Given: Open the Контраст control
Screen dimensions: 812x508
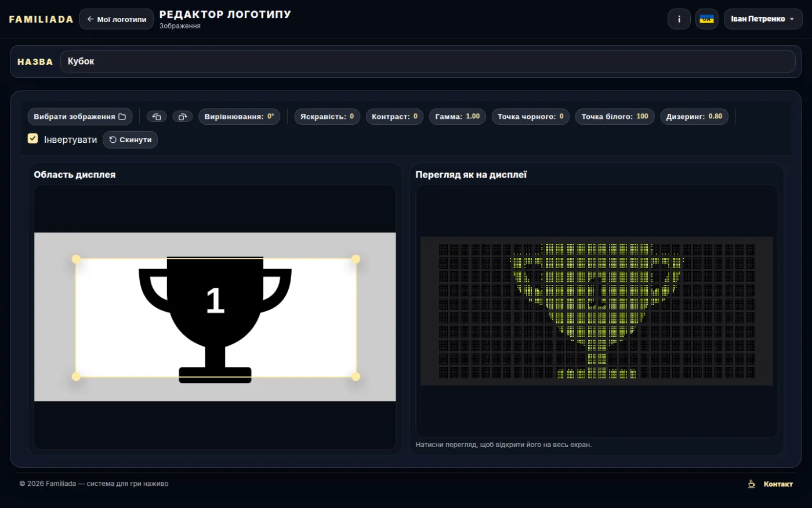Looking at the screenshot, I should pyautogui.click(x=394, y=117).
